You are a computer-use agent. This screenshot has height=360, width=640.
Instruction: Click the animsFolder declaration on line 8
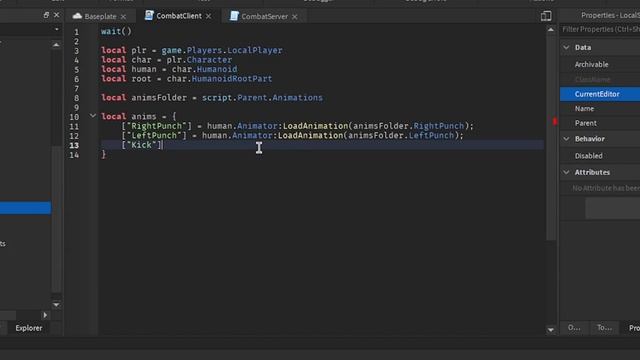(212, 98)
